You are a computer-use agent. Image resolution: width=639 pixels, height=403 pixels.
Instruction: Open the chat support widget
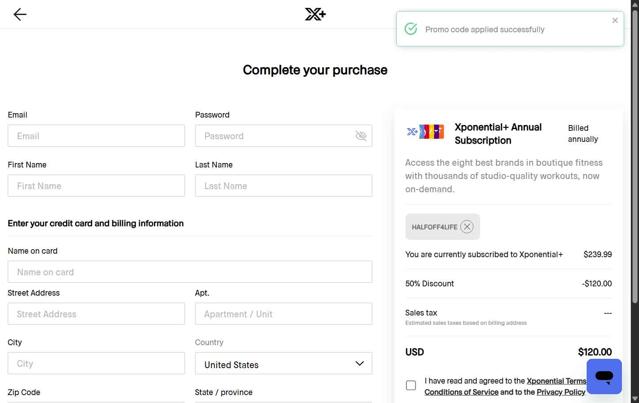604,376
